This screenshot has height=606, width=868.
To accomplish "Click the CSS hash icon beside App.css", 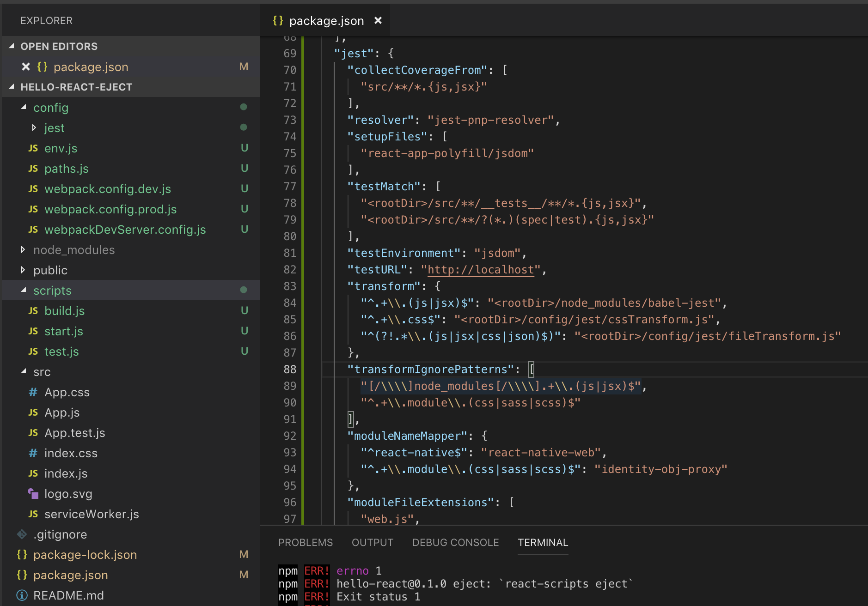I will pos(33,392).
